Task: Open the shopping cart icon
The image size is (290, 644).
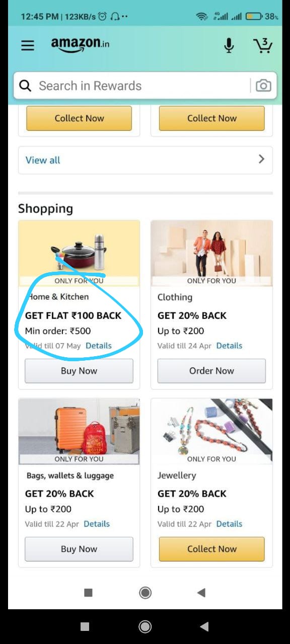Action: tap(262, 45)
